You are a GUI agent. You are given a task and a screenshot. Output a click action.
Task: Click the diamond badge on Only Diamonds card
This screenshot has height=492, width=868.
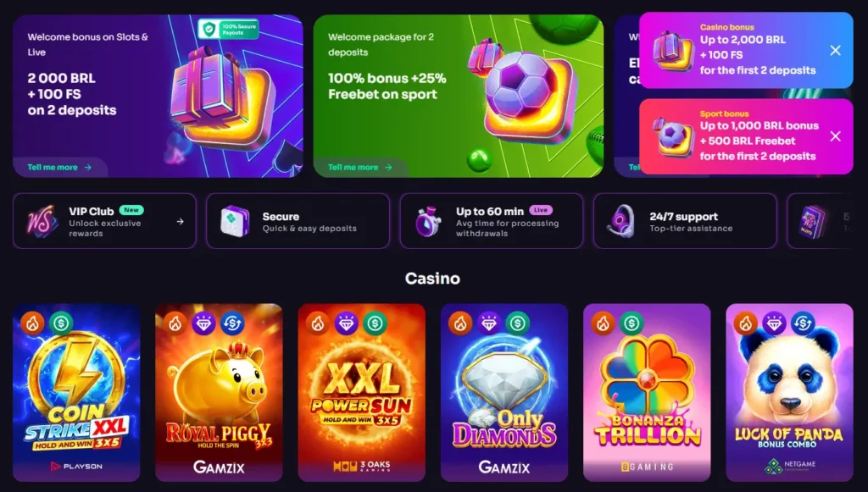coord(489,323)
